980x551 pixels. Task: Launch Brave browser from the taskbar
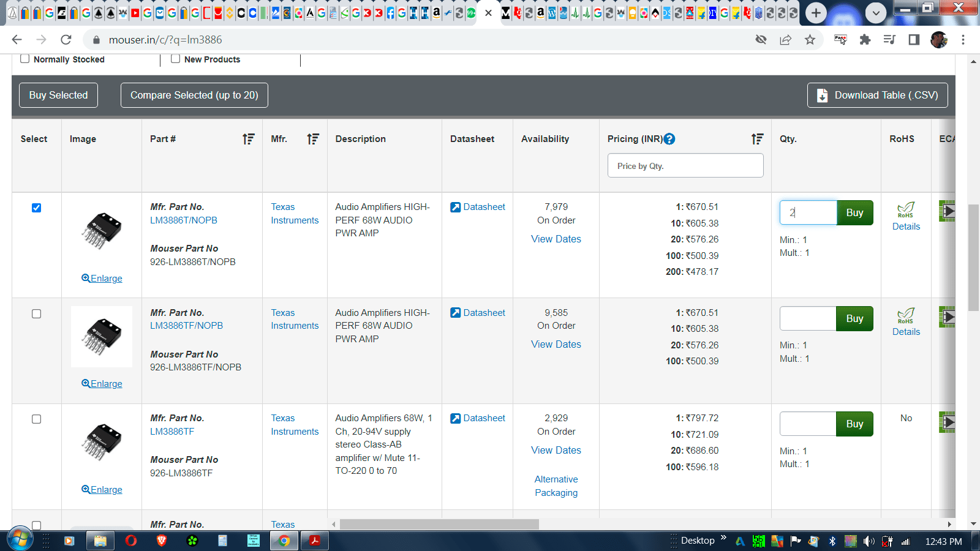162,541
